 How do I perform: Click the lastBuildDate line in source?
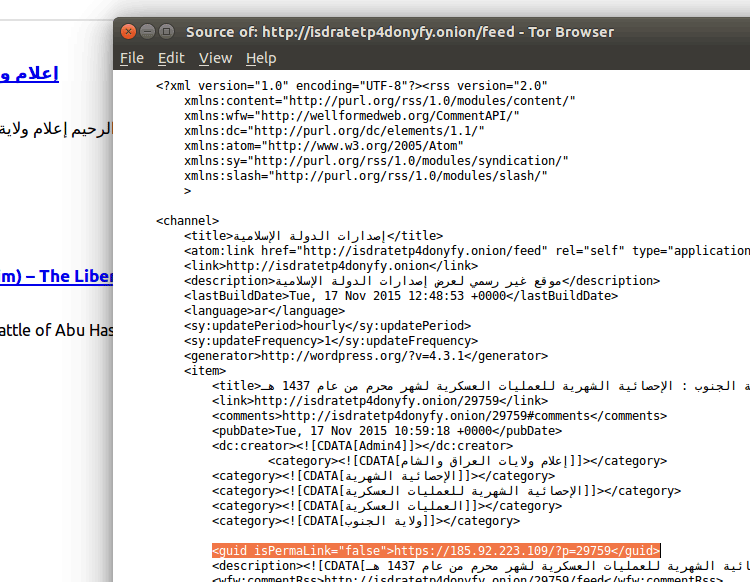pyautogui.click(x=401, y=296)
